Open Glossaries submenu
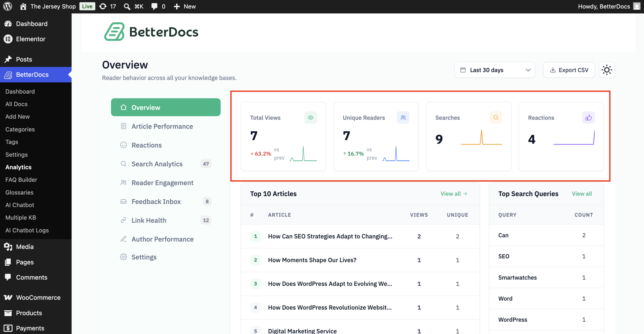The height and width of the screenshot is (334, 644). 19,192
